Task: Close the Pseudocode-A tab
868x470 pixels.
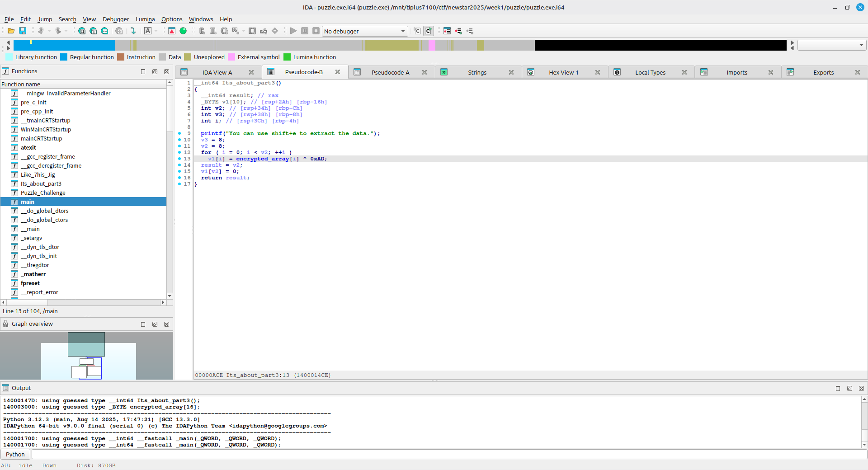Action: pyautogui.click(x=425, y=72)
